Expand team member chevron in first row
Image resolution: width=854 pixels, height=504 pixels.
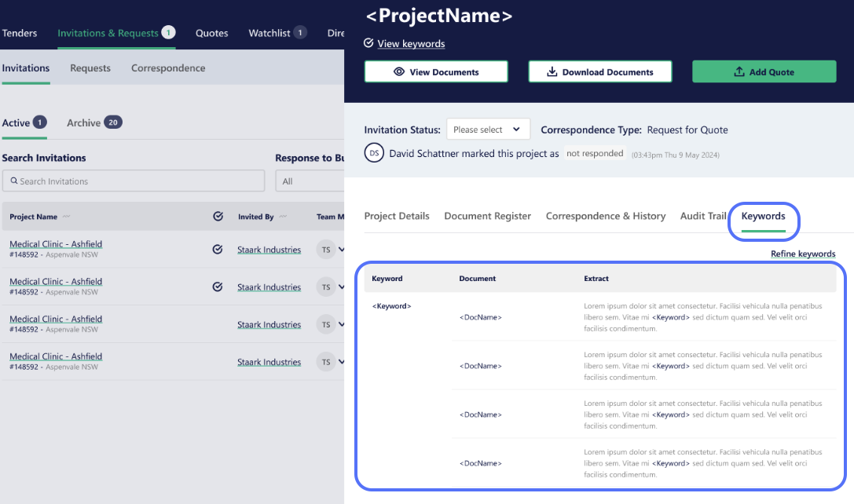342,250
